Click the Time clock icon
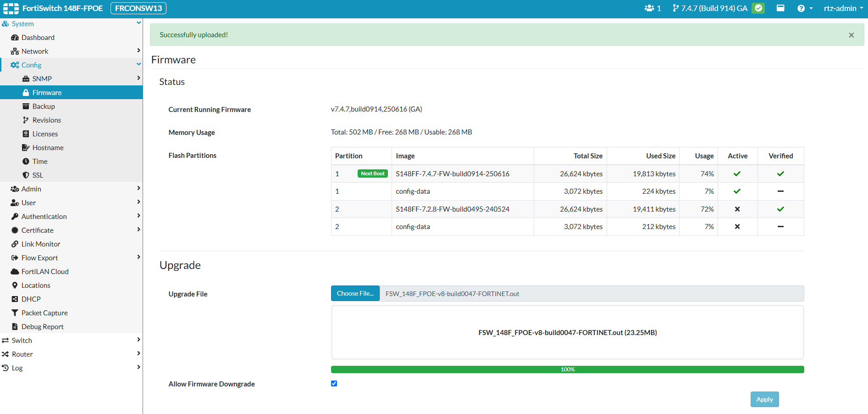The height and width of the screenshot is (414, 868). 26,162
